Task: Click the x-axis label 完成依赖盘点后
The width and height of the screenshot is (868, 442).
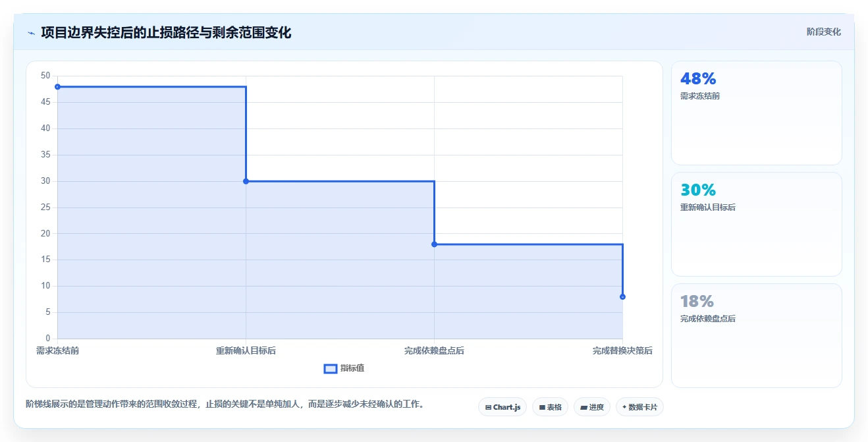Action: tap(434, 351)
